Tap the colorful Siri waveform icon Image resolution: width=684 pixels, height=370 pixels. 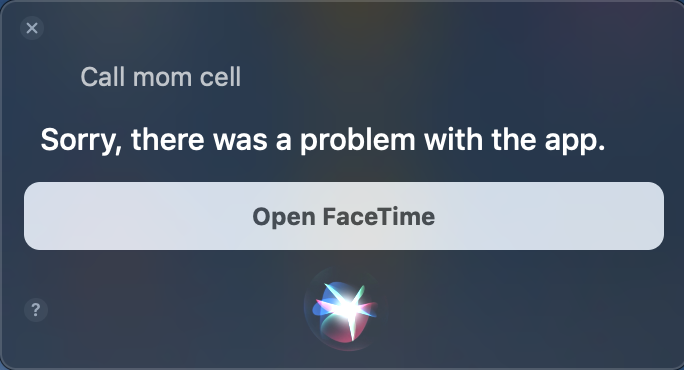345,310
